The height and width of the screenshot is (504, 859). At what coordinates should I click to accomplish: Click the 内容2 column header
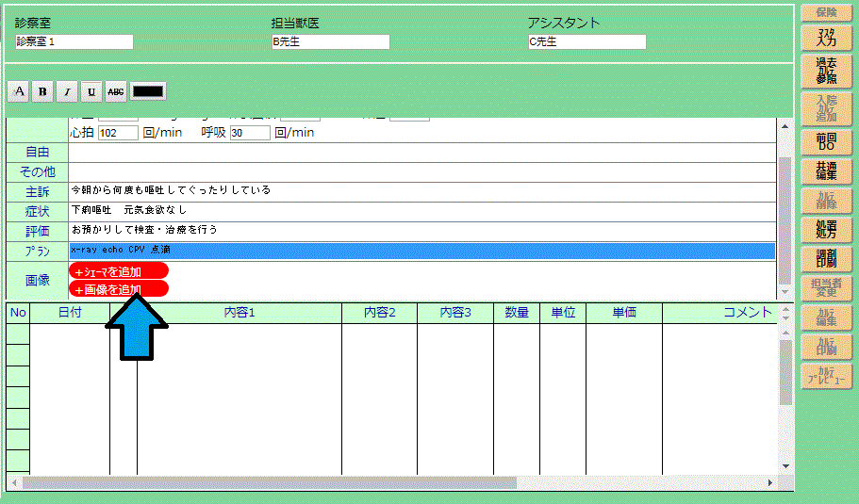[380, 313]
